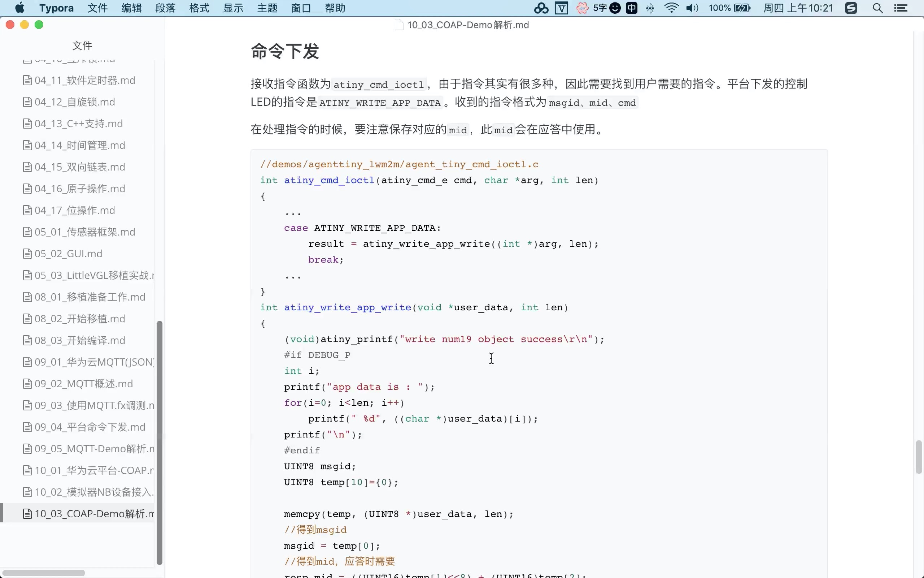Image resolution: width=924 pixels, height=578 pixels.
Task: Open the 文件 menu in the menu bar
Action: 97,8
